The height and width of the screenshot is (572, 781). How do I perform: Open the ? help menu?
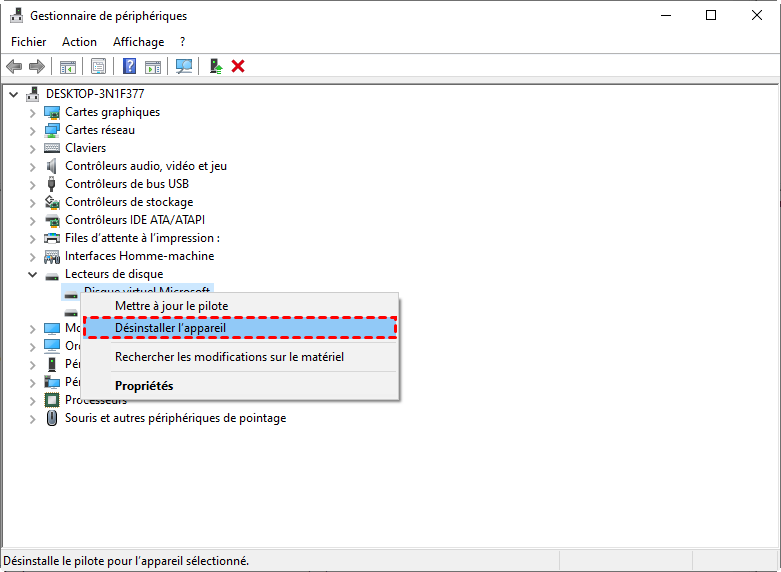[x=183, y=42]
